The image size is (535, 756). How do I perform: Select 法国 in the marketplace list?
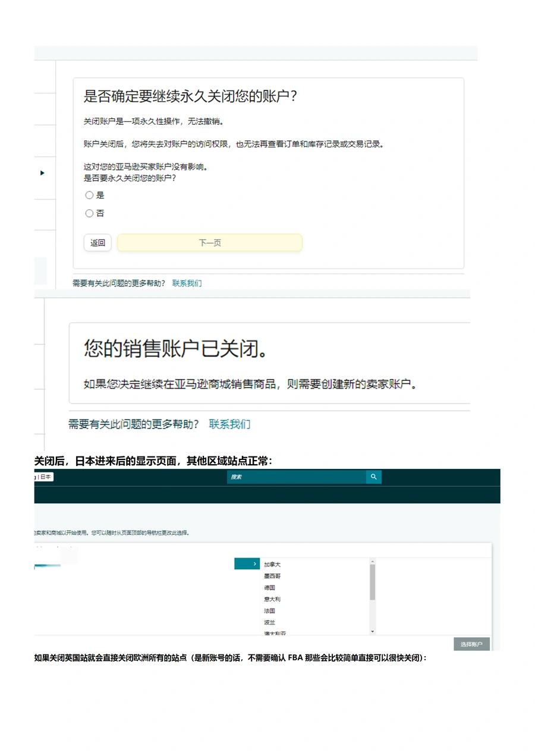point(269,610)
